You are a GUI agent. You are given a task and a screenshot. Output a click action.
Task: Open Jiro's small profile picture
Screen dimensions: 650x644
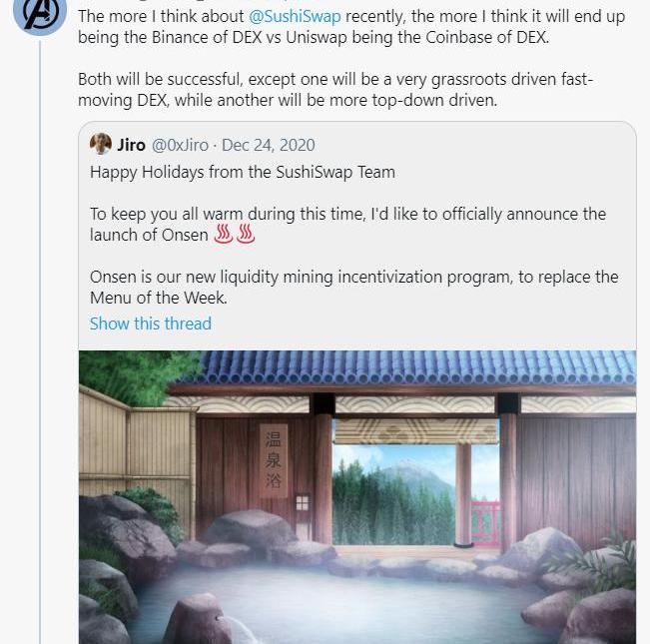tap(101, 144)
